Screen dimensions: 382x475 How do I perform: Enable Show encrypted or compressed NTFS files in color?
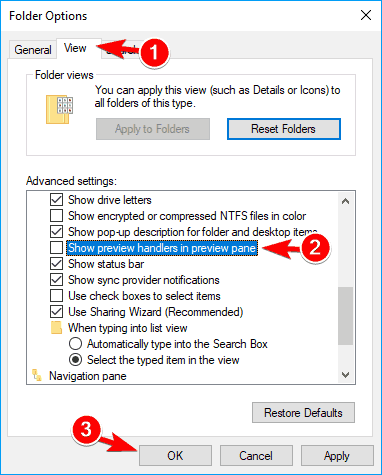pyautogui.click(x=56, y=216)
